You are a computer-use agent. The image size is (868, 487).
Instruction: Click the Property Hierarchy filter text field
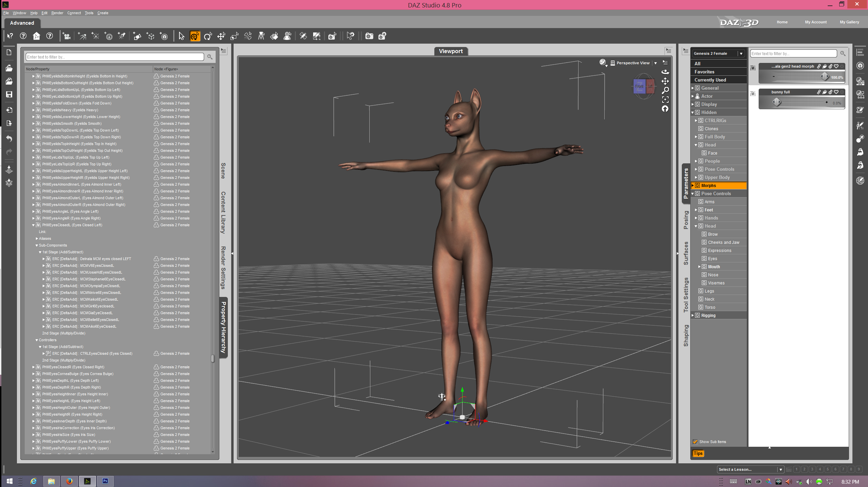pyautogui.click(x=114, y=57)
